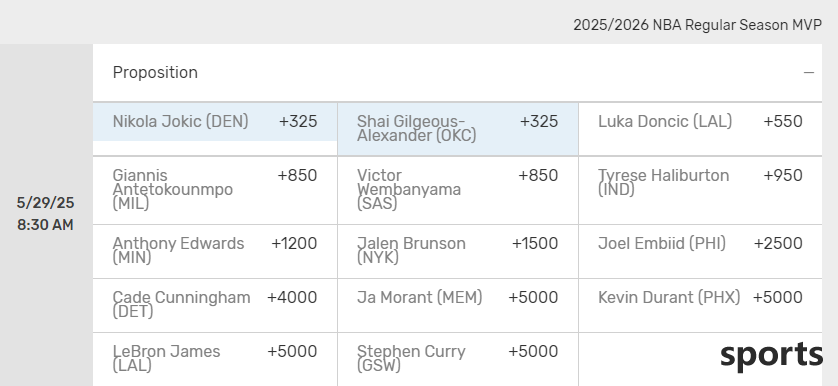This screenshot has width=838, height=386.
Task: Pick Jalen Brunson (NYK) at +1500
Action: tap(457, 251)
